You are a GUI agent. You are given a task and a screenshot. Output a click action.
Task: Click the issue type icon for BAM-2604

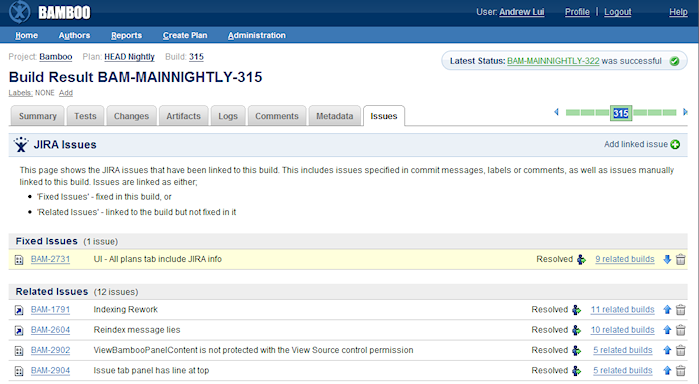[x=19, y=330]
